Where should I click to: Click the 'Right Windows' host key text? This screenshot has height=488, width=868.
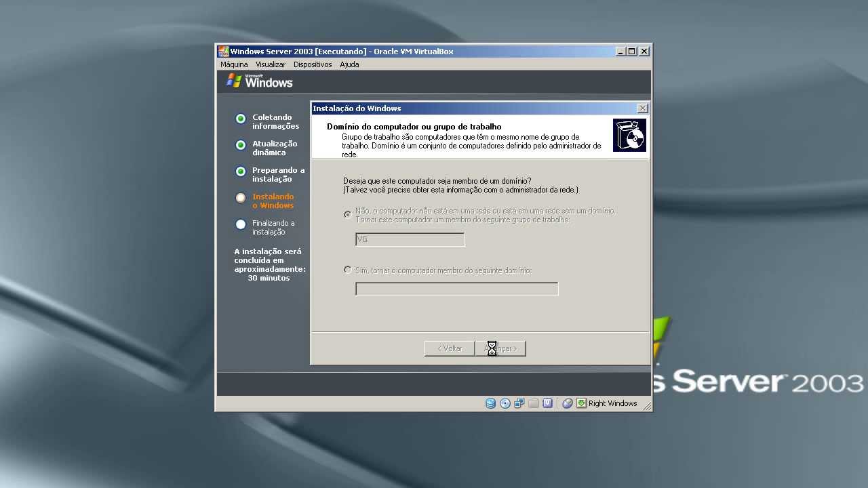pos(613,403)
